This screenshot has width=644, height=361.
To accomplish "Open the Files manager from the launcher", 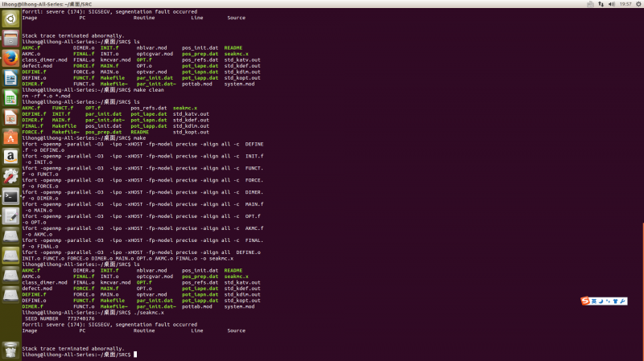I will click(10, 39).
